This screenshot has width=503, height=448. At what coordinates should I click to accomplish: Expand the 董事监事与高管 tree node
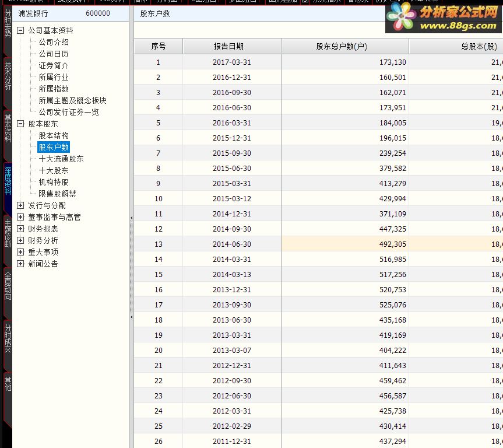20,218
